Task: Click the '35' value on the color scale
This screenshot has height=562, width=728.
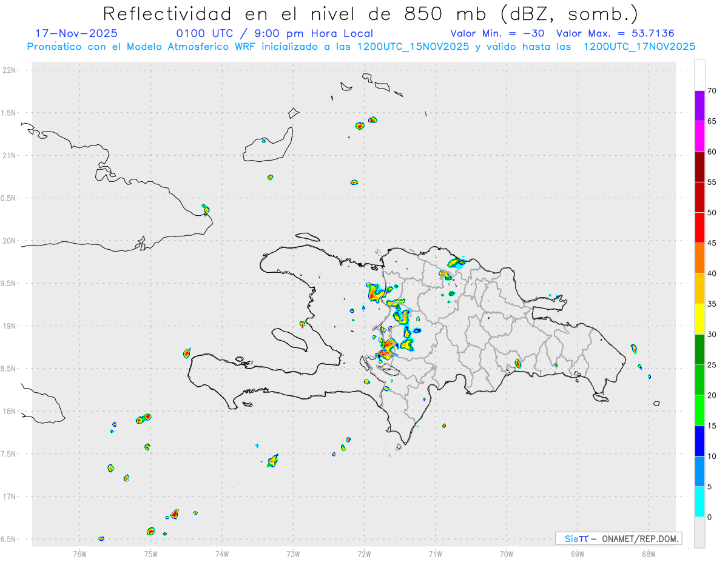Action: click(712, 304)
